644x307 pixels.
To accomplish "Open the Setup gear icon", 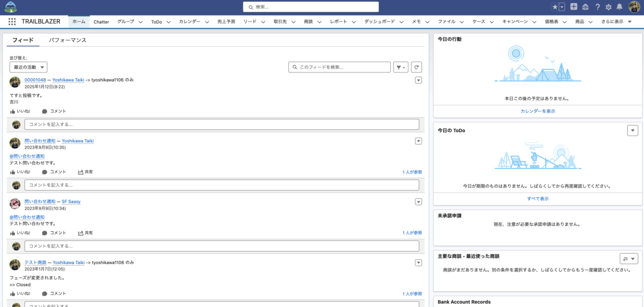I will click(609, 7).
